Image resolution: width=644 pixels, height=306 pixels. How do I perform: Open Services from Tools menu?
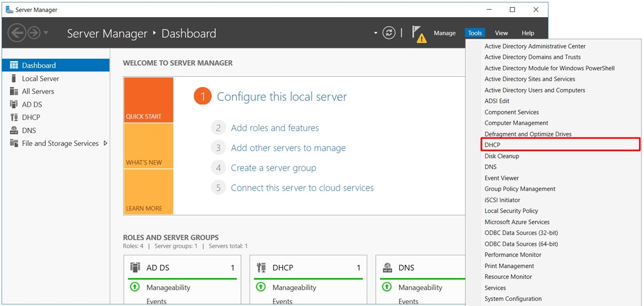[495, 288]
